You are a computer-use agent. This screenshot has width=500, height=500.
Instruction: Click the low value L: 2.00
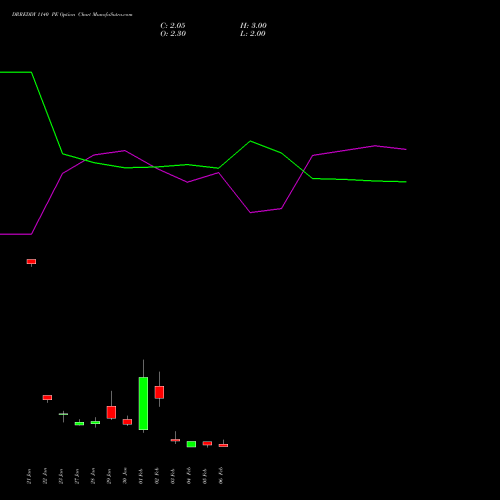click(x=253, y=34)
